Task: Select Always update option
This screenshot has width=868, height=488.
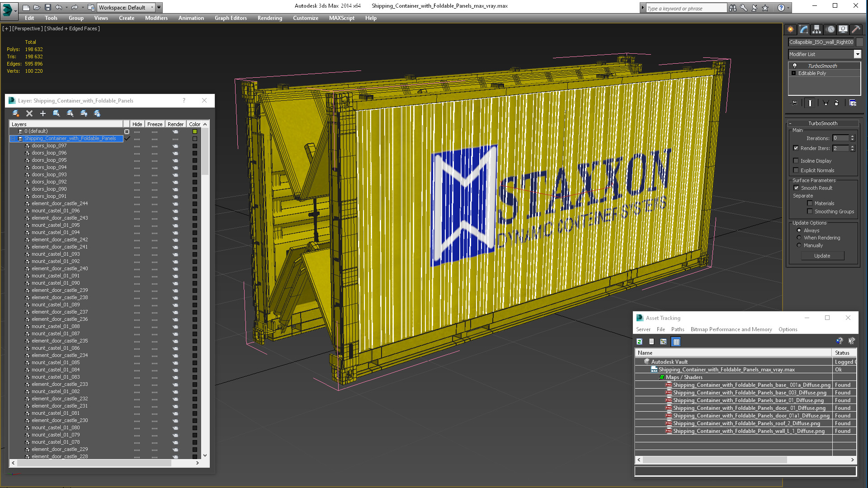Action: (799, 230)
